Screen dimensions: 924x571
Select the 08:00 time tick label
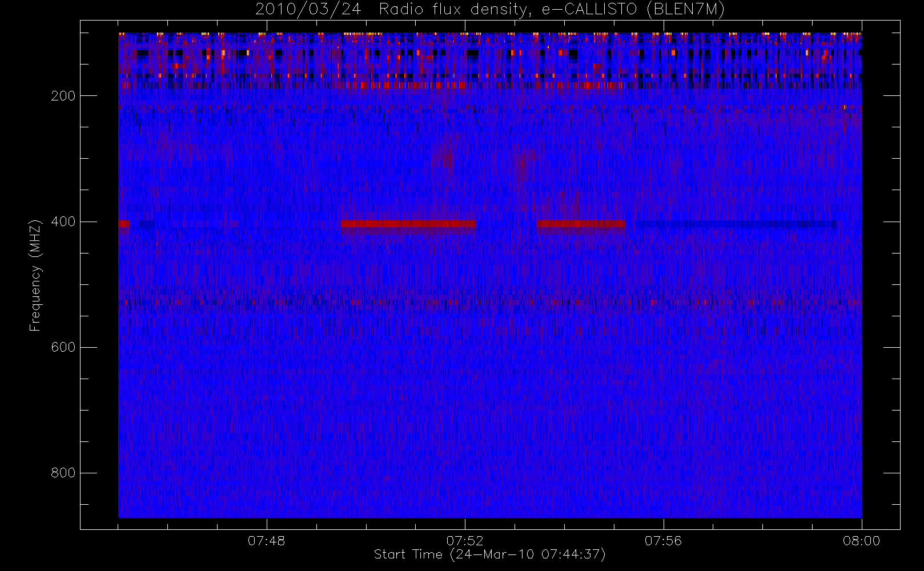coord(861,541)
